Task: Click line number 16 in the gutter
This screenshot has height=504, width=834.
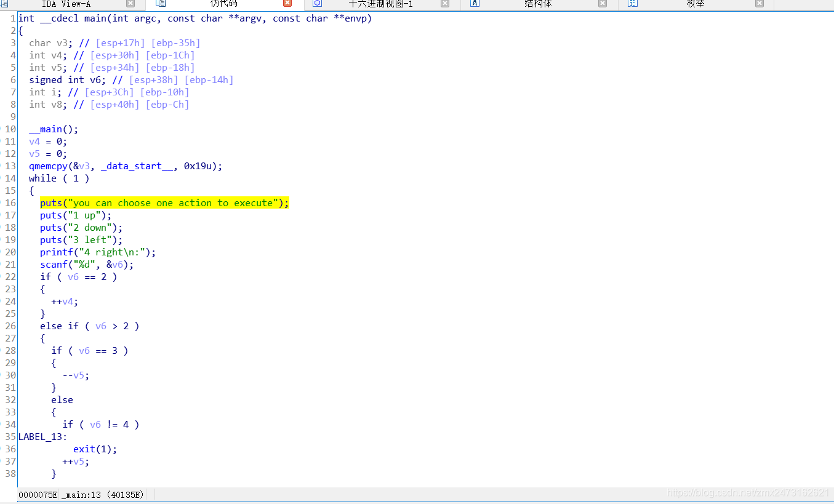Action: click(10, 203)
